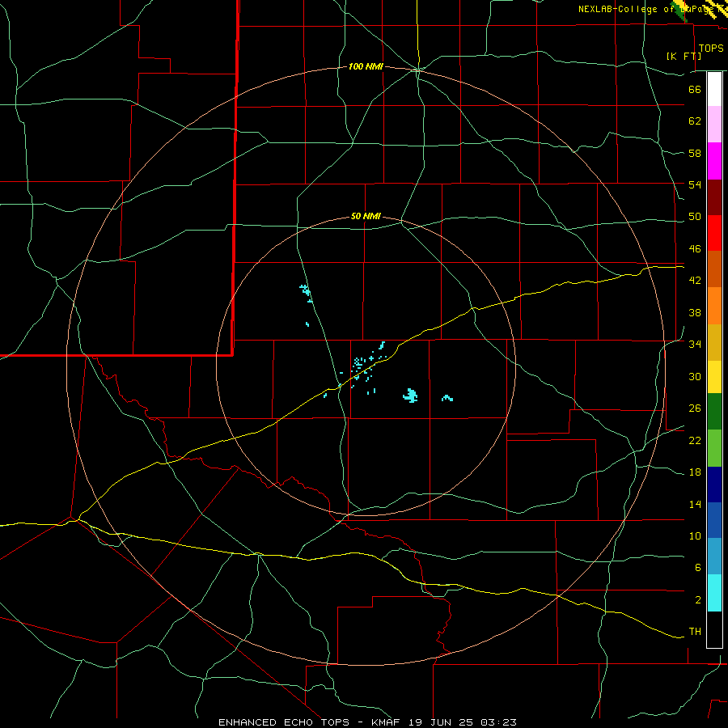Click the light steel-blue legend swatch
728x728 pixels.
coord(714,557)
